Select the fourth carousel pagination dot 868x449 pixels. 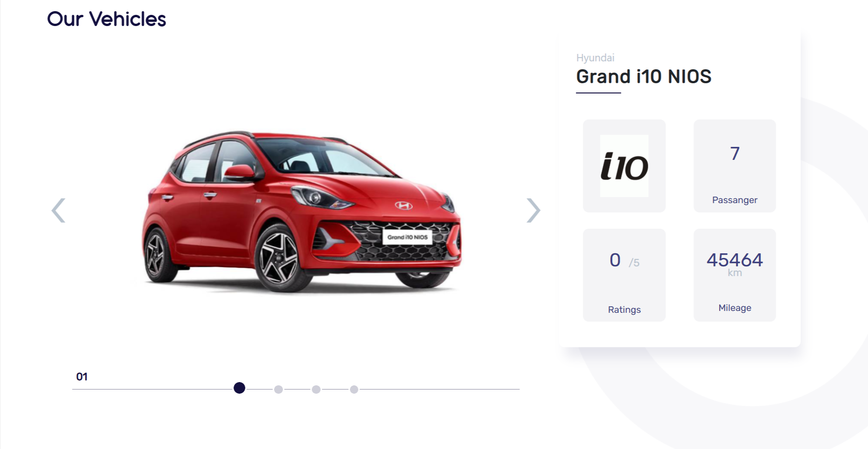[x=354, y=390]
